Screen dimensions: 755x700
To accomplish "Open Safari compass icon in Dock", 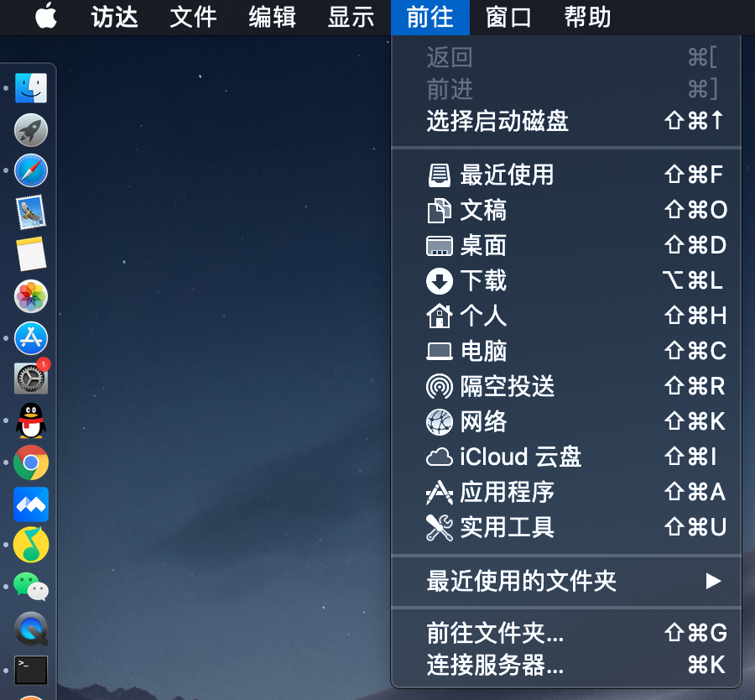I will pyautogui.click(x=31, y=170).
